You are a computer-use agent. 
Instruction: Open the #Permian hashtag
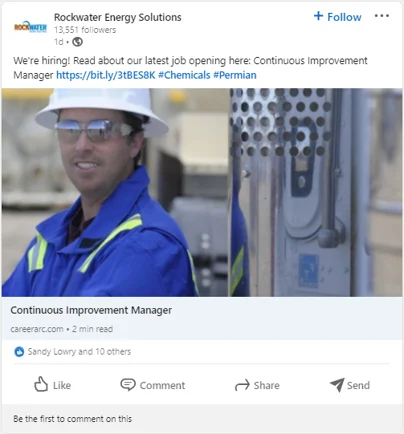[235, 75]
